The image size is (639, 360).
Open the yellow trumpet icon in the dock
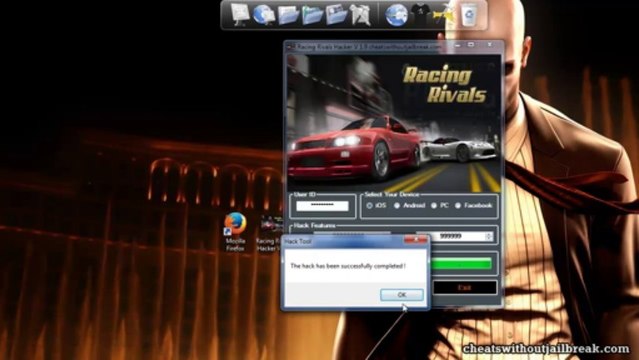443,15
